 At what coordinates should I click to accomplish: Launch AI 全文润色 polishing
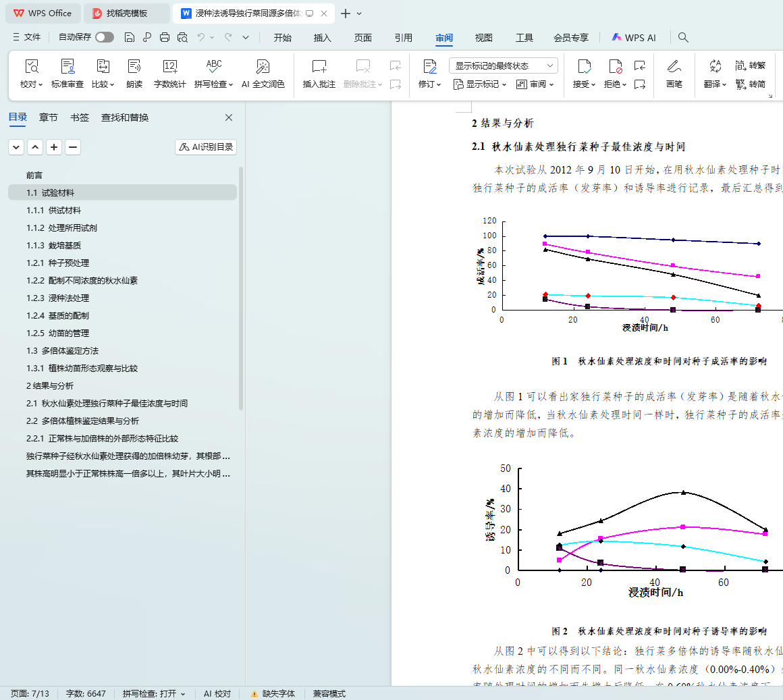[263, 74]
